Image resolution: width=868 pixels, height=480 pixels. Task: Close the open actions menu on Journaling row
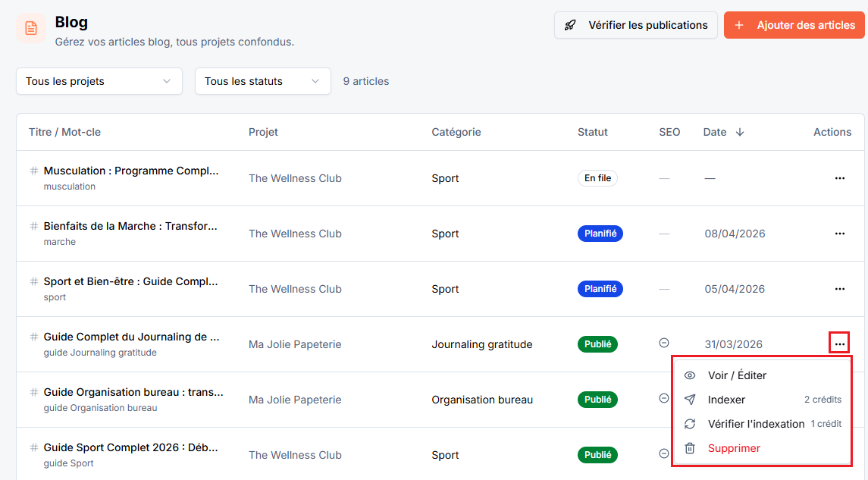[x=839, y=344]
